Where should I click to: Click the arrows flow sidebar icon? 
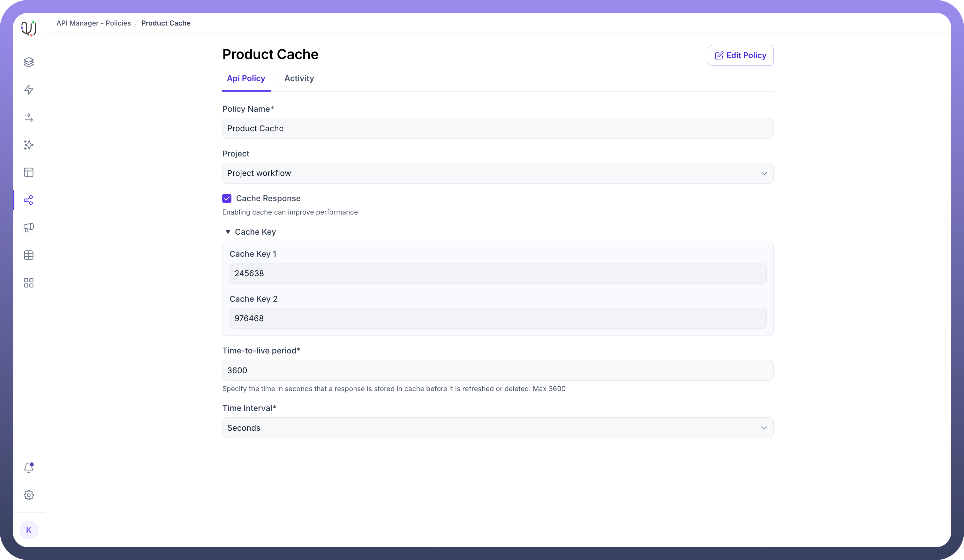pos(29,117)
